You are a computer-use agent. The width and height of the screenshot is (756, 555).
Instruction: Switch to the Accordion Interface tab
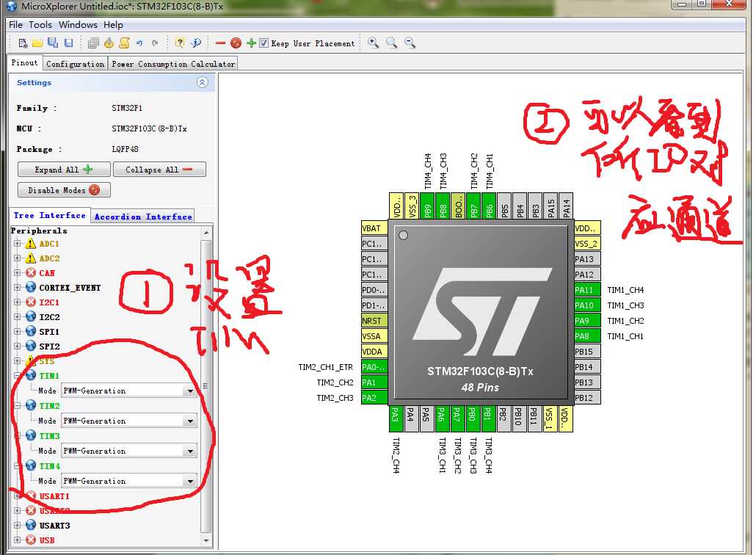[143, 217]
